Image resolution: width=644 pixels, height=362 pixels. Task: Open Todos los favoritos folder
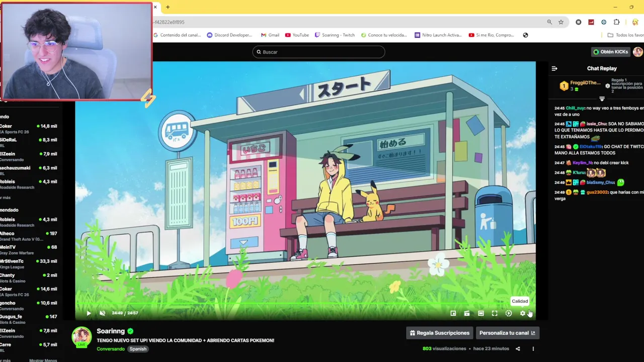625,35
